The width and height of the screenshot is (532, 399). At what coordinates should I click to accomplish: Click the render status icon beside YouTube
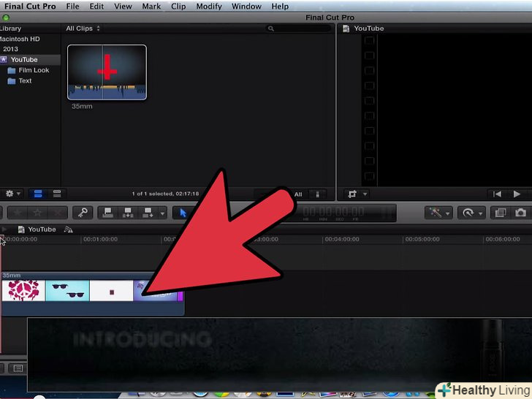click(x=69, y=229)
